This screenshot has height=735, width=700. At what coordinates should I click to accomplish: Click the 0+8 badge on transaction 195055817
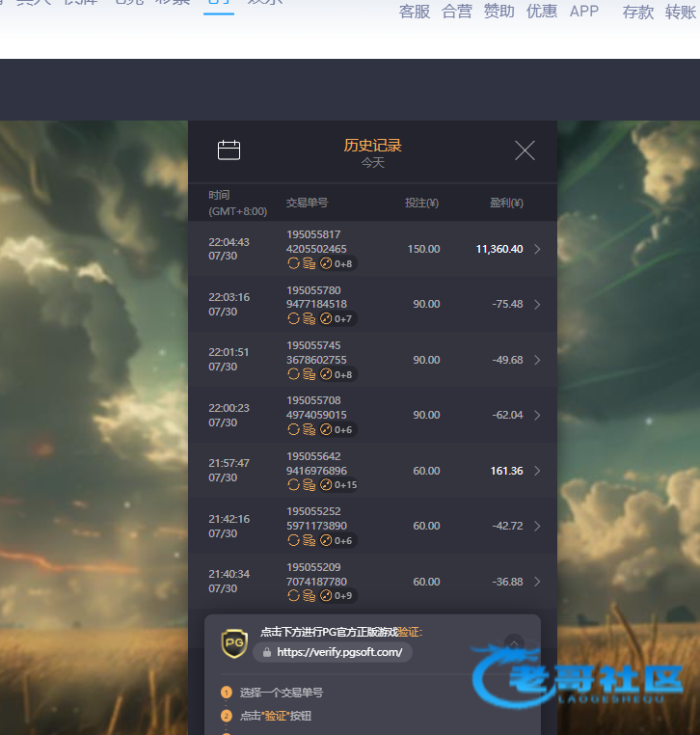click(337, 264)
